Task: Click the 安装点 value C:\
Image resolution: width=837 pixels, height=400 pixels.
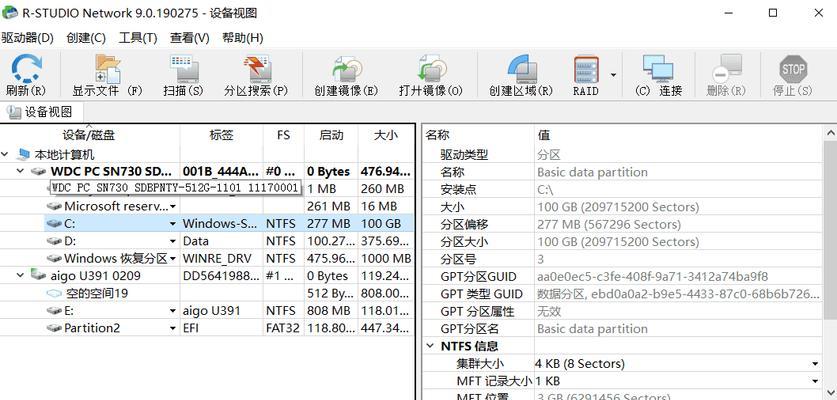Action: (x=545, y=190)
